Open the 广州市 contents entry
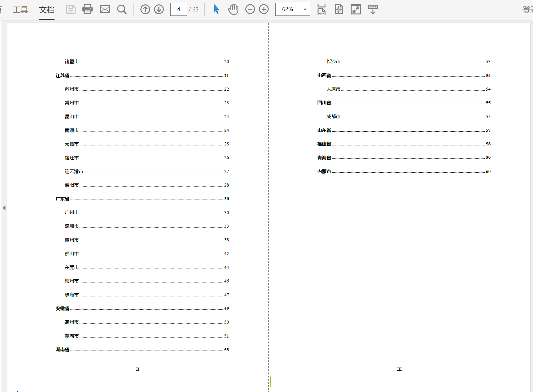Screen dimensions: 533x392 pos(147,213)
